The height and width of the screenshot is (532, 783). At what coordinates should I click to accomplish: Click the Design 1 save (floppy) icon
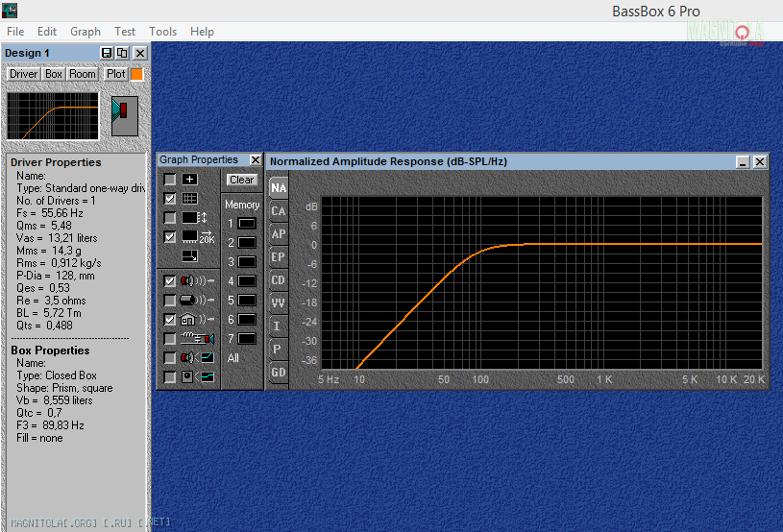[107, 53]
